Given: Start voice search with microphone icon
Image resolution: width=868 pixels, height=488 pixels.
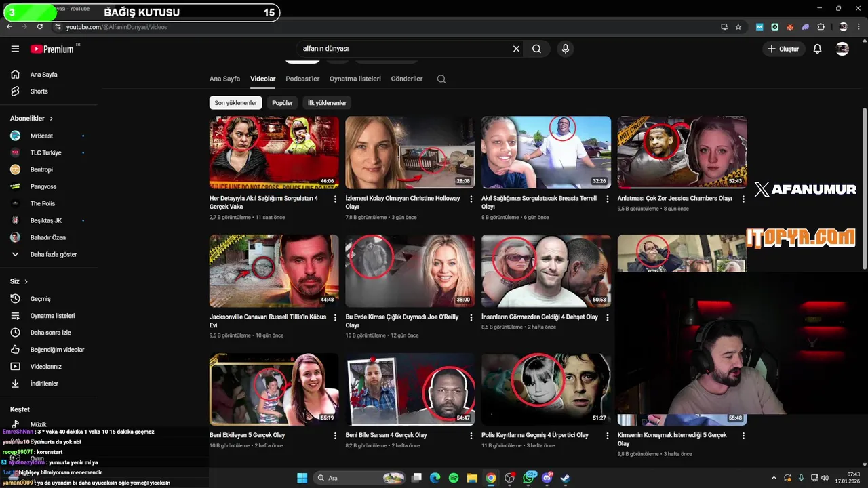Looking at the screenshot, I should pos(565,49).
